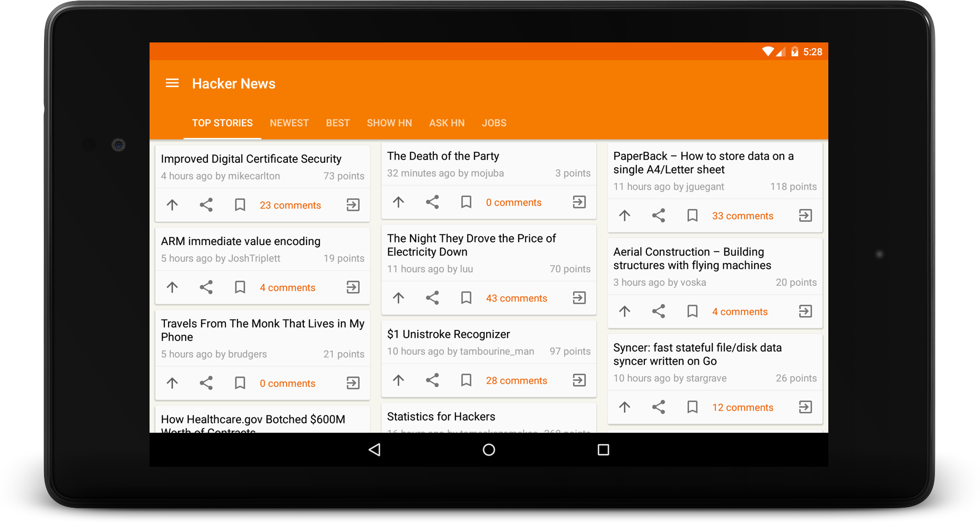
Task: Share The Death of the Party story
Action: [x=433, y=202]
